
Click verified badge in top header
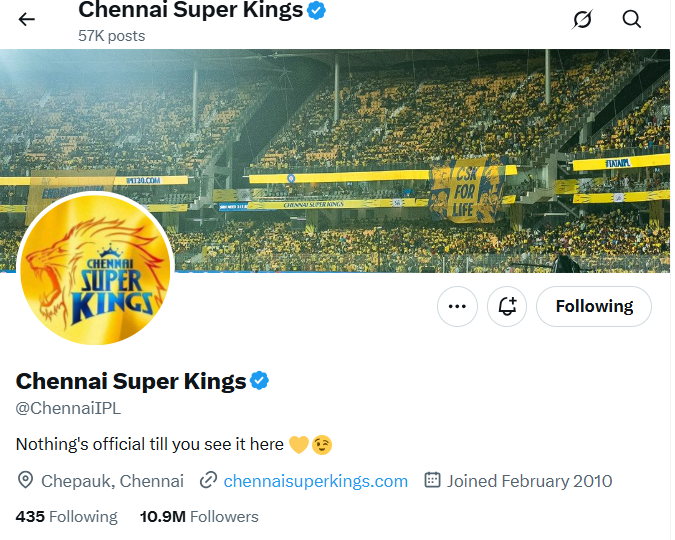tap(317, 12)
